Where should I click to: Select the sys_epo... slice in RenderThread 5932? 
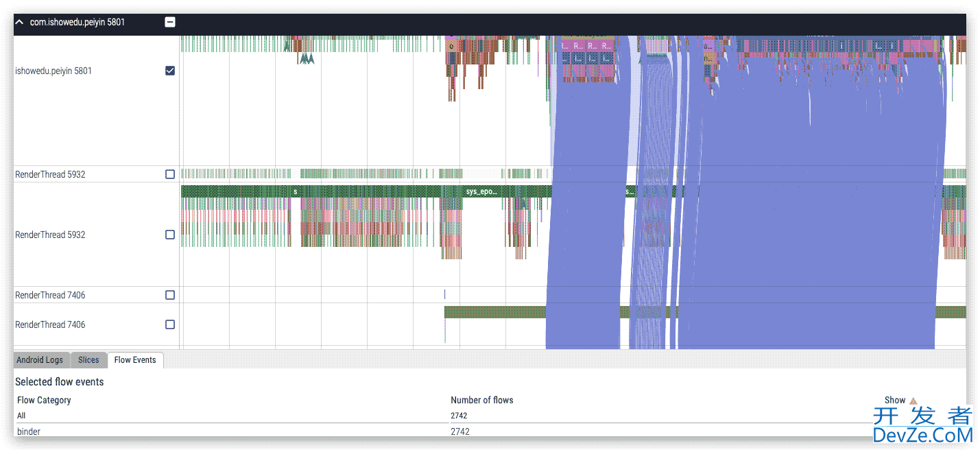(481, 191)
